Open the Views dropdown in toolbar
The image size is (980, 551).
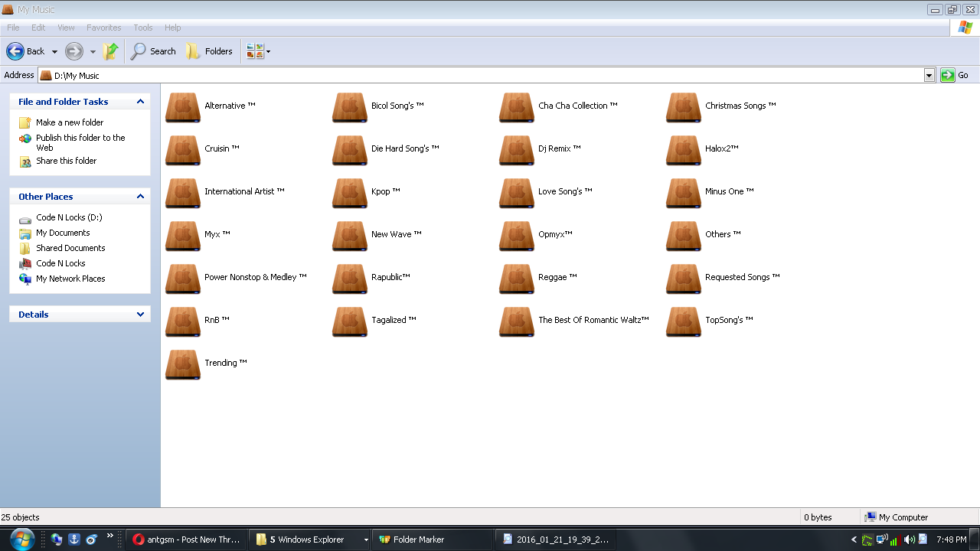pyautogui.click(x=259, y=51)
